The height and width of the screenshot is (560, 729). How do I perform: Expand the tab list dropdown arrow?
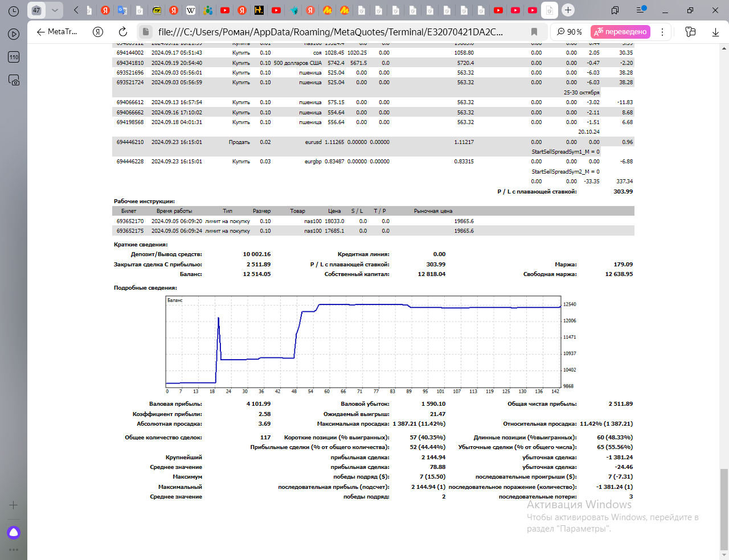click(x=55, y=10)
